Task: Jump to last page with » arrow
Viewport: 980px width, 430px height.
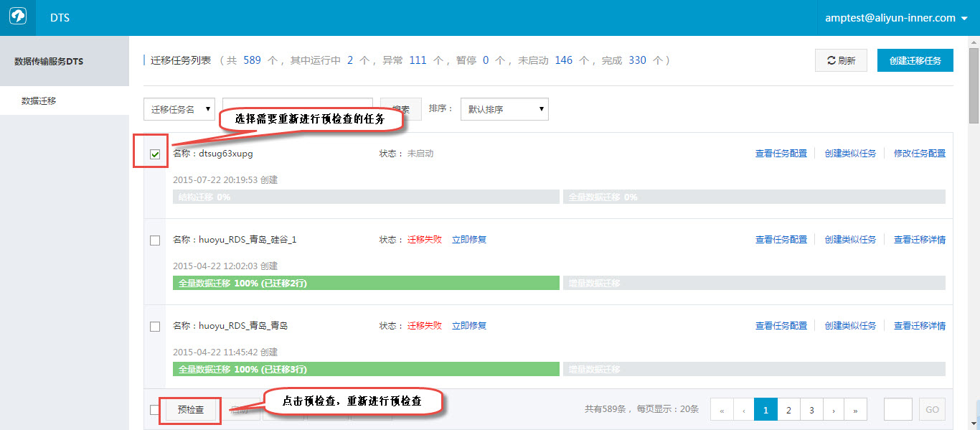Action: tap(856, 410)
